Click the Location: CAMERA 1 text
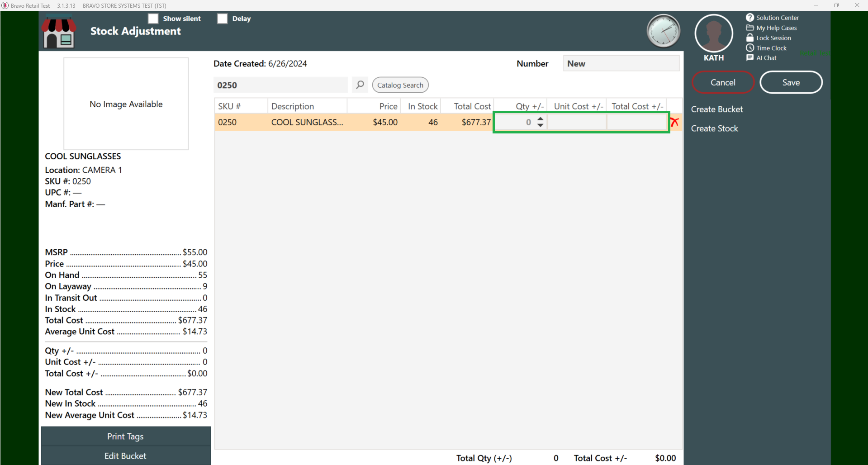This screenshot has width=868, height=465. [x=83, y=170]
